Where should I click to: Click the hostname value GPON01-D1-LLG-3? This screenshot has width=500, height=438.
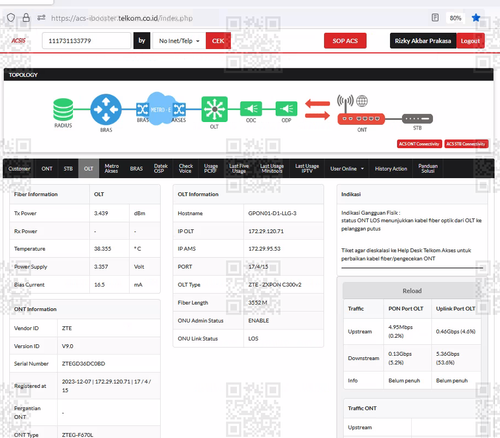(x=272, y=213)
